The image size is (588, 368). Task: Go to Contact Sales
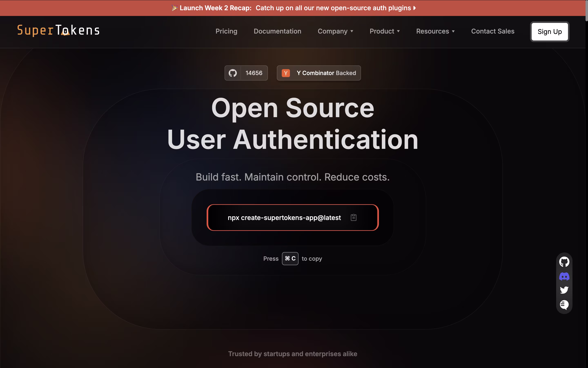492,31
